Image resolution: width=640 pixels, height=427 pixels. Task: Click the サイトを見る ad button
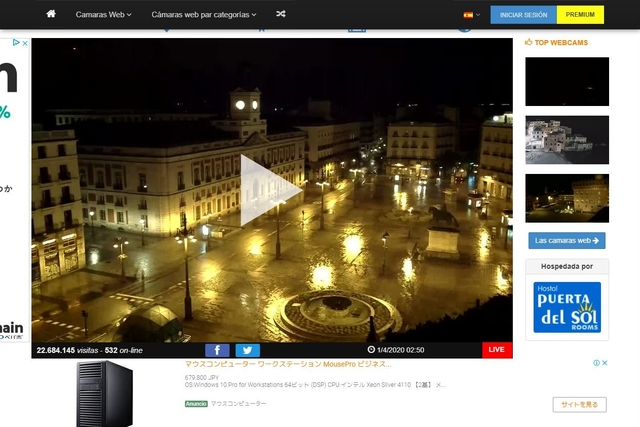(580, 405)
